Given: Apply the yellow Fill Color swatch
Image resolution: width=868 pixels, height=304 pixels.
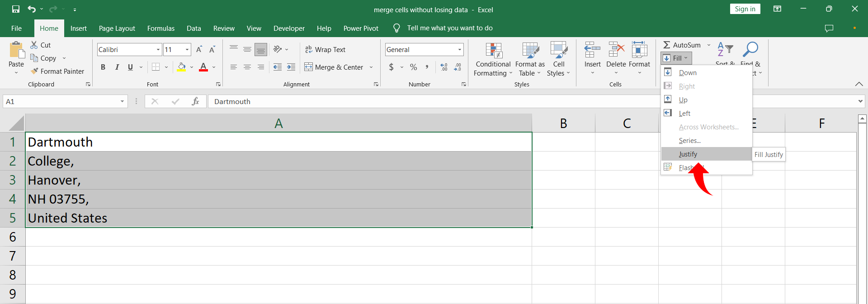Looking at the screenshot, I should [x=182, y=67].
